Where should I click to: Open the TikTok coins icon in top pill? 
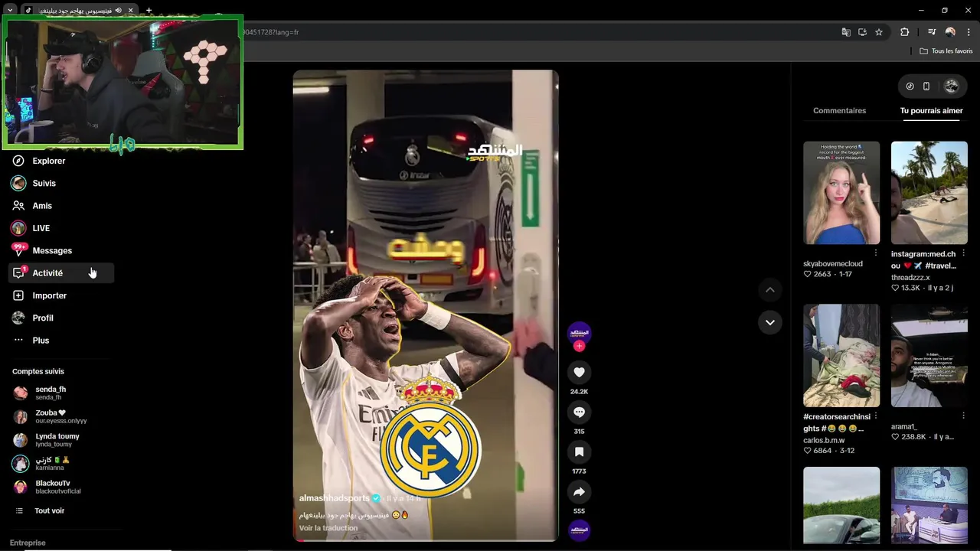(x=910, y=86)
